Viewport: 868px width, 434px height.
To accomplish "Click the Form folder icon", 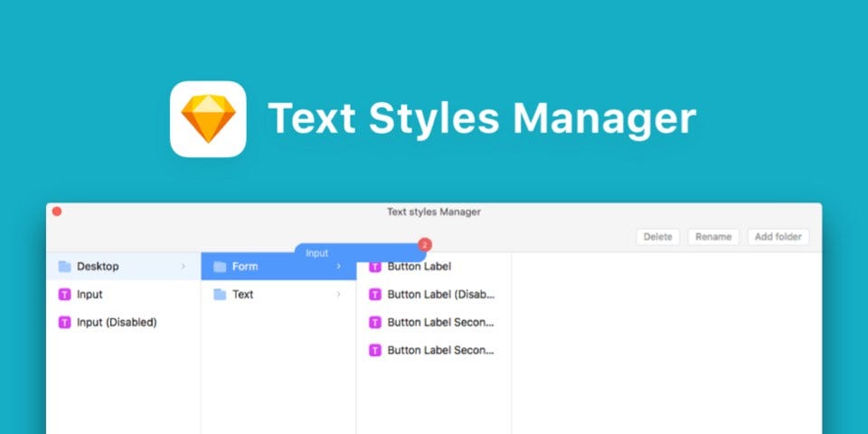I will click(220, 267).
